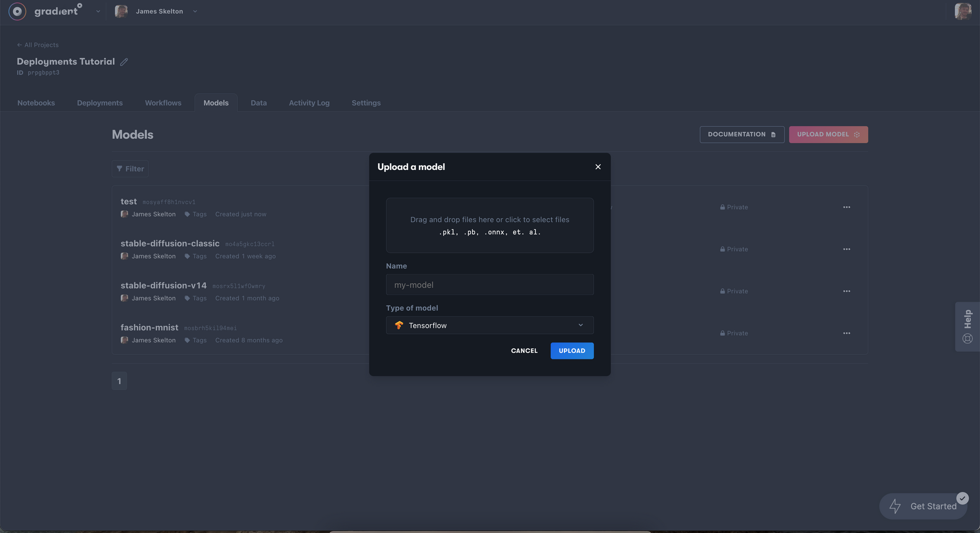Open three-dots menu for fashion-mnist
Screen dimensions: 980x533
(x=846, y=333)
